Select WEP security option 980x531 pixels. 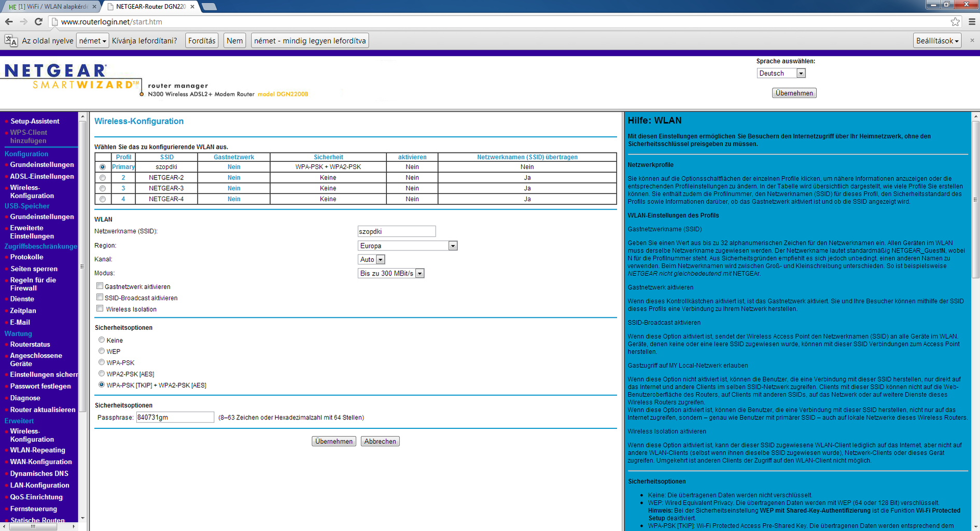point(102,351)
